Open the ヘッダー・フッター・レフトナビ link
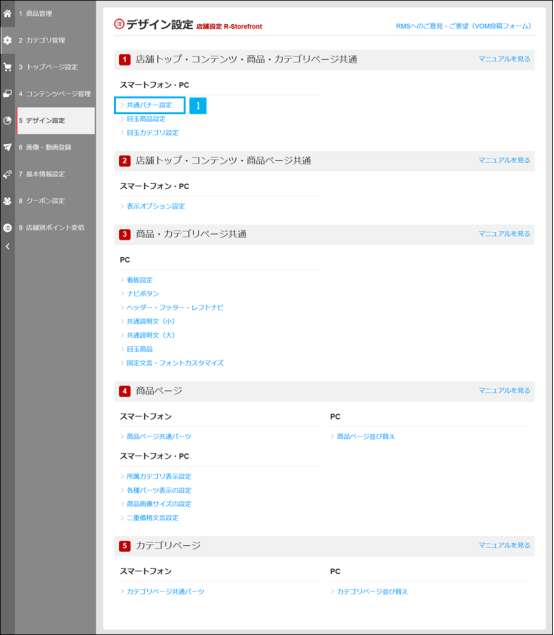Viewport: 554px width, 635px height. [x=175, y=307]
